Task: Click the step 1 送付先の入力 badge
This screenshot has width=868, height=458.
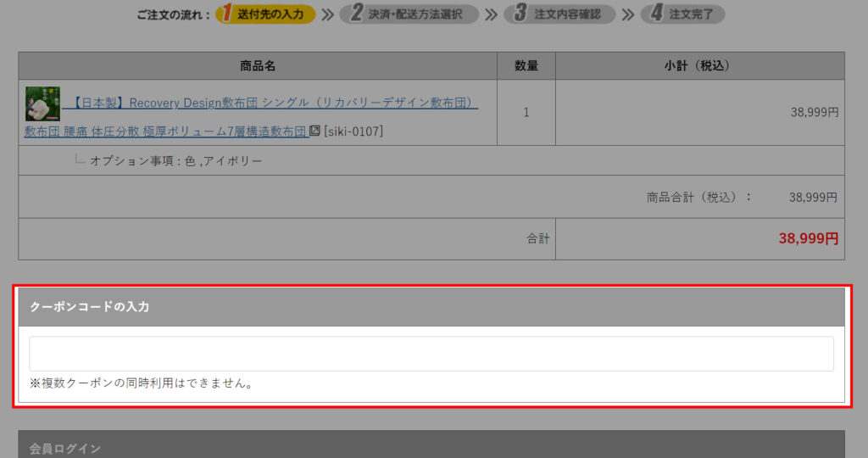Action: [265, 14]
